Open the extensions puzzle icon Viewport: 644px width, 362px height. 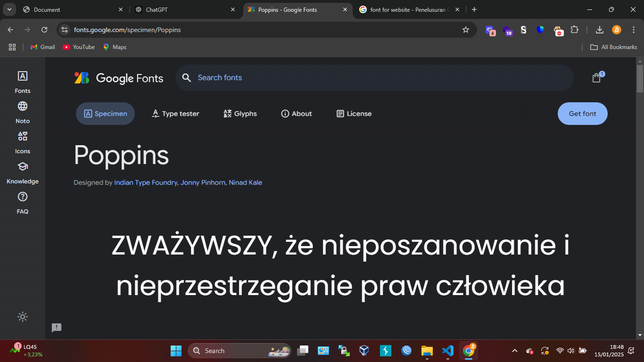[x=574, y=30]
